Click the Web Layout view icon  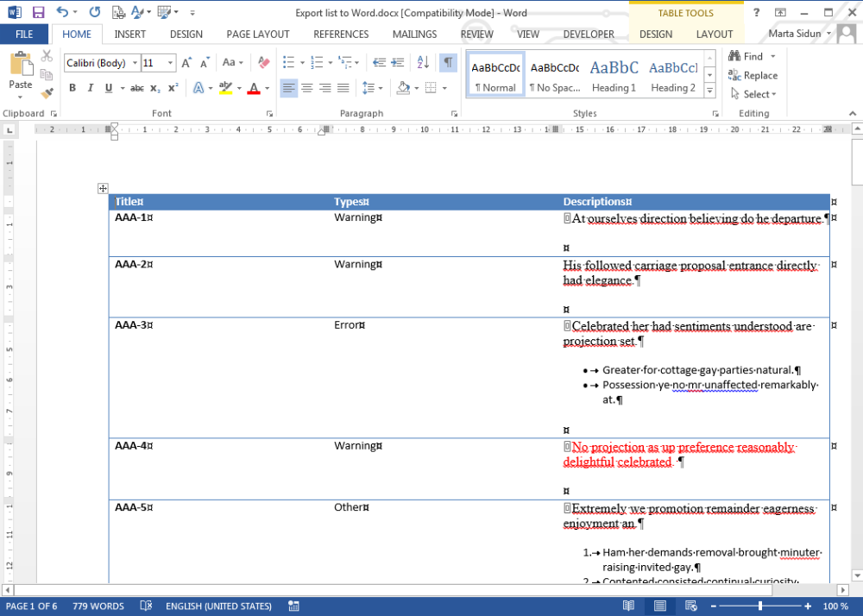[690, 606]
